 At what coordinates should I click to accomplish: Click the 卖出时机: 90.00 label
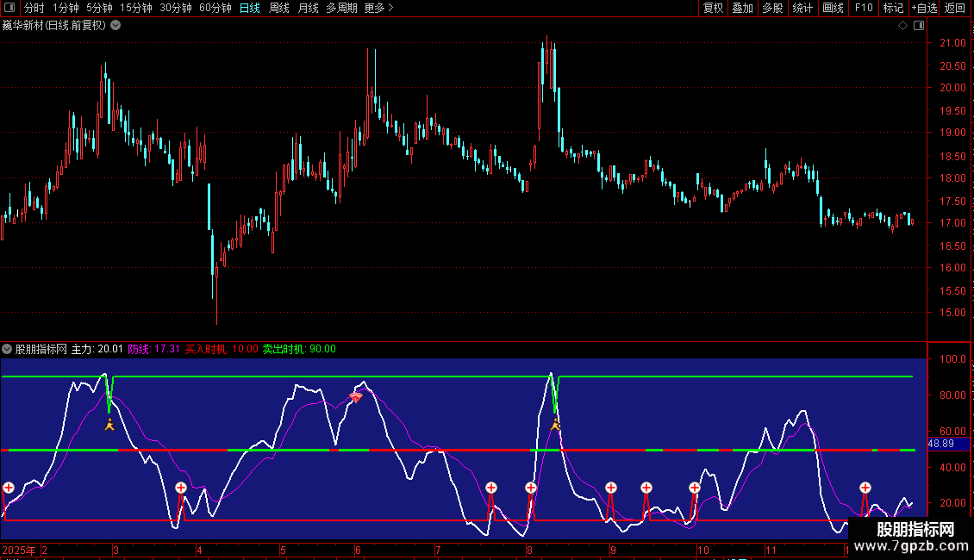299,349
